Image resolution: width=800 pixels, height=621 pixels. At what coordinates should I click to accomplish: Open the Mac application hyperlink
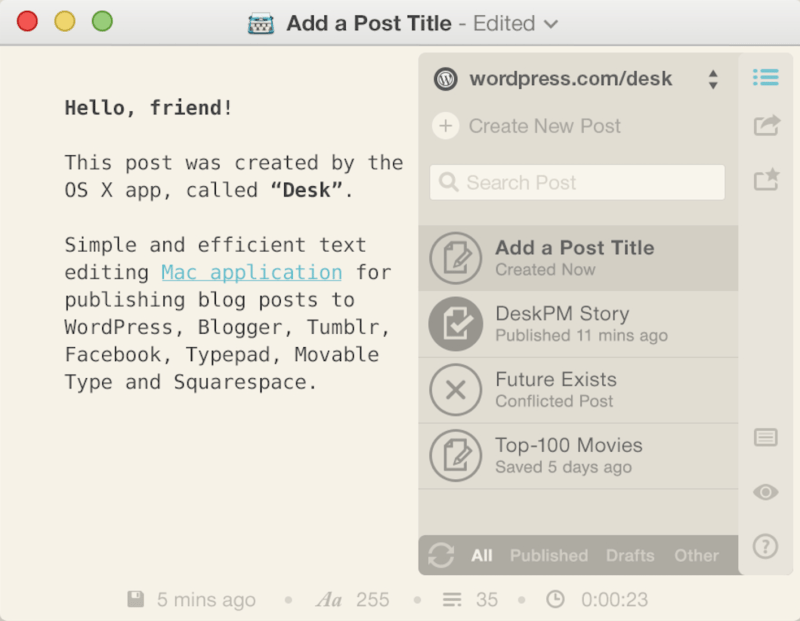(x=252, y=272)
